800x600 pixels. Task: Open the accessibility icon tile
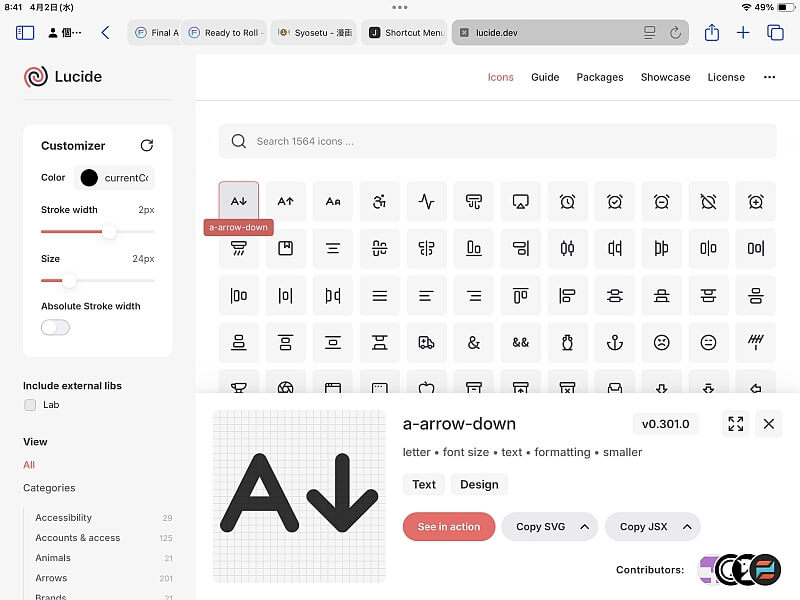(x=380, y=202)
